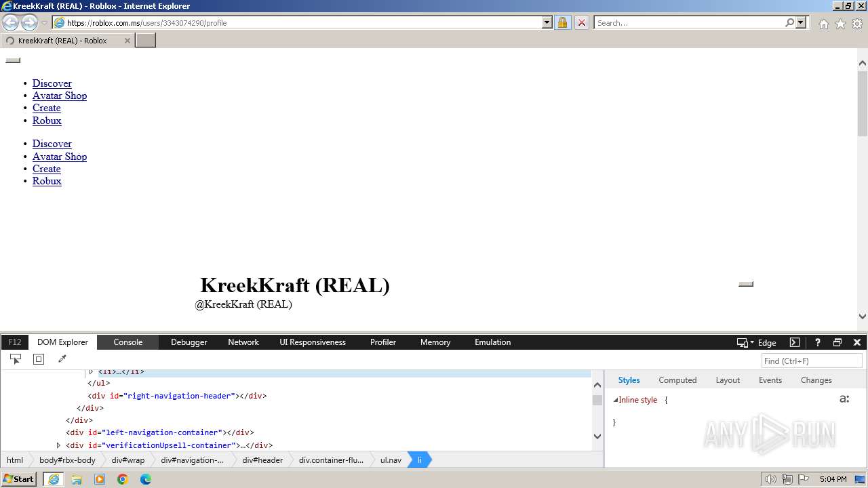Select html in the breadcrumb
This screenshot has height=488, width=868.
(15, 460)
